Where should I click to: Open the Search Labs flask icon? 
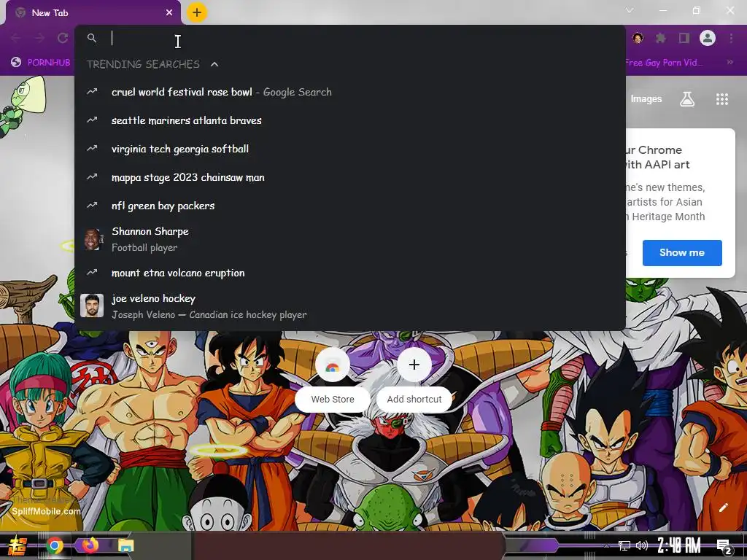[x=687, y=99]
